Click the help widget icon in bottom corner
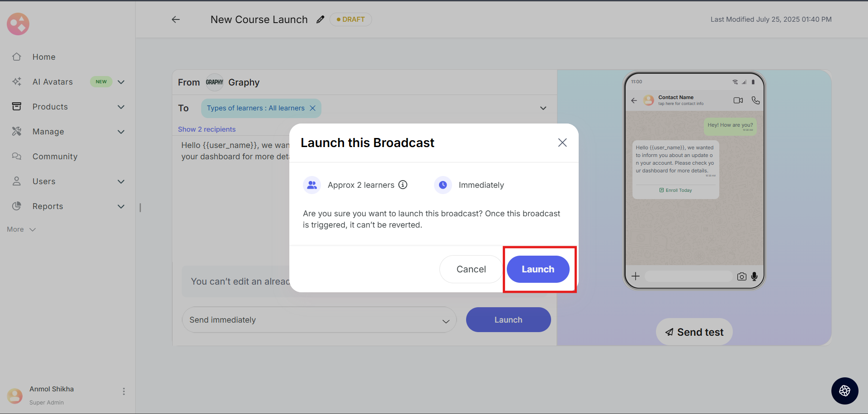868x414 pixels. tap(844, 390)
